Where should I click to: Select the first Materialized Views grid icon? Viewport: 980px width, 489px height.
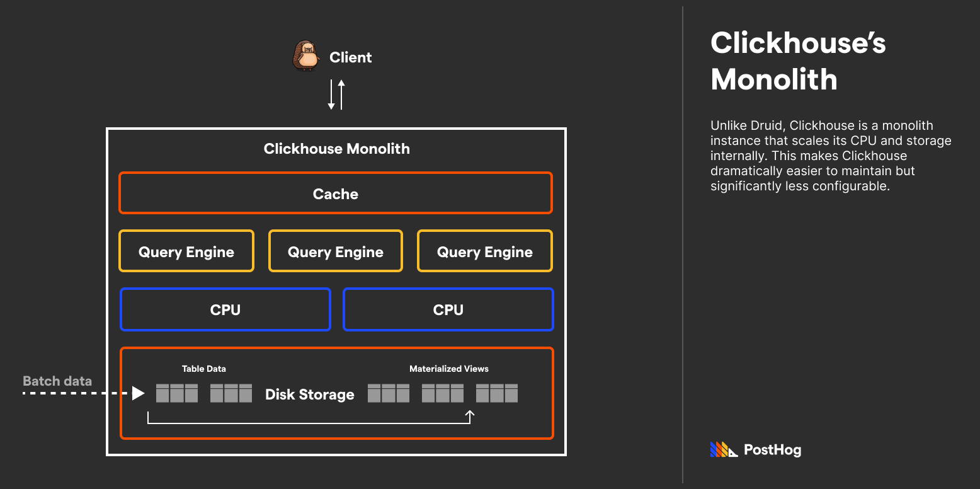(389, 393)
